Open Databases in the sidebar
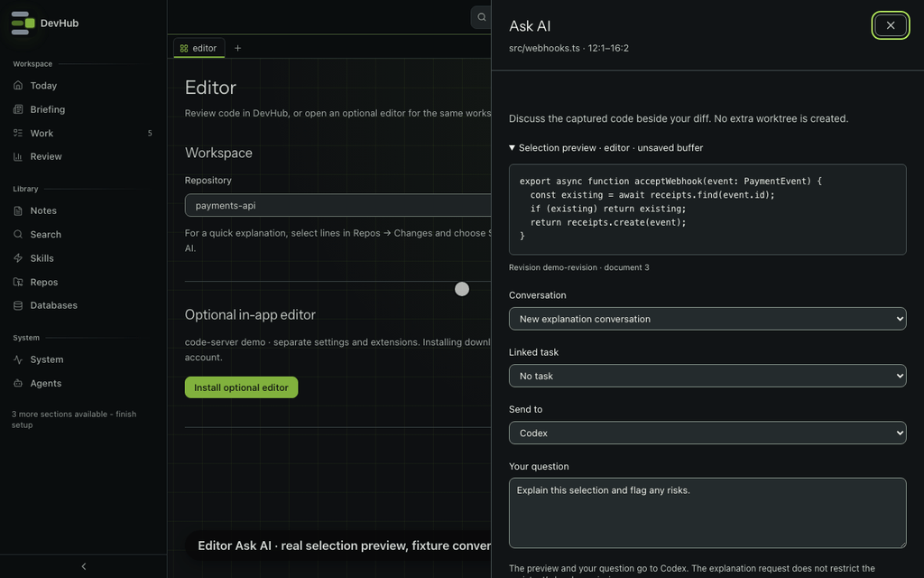Image resolution: width=924 pixels, height=578 pixels. tap(53, 305)
